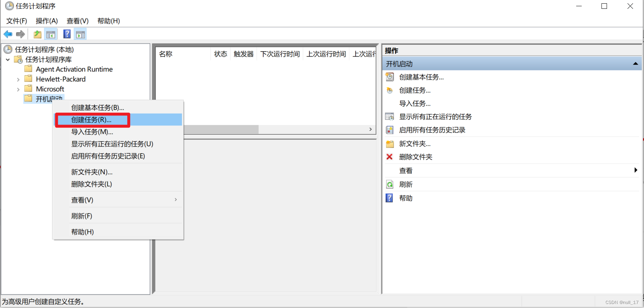Click the Hewlett-Packard folder icon
Screen dimensions: 644x308
pyautogui.click(x=29, y=79)
